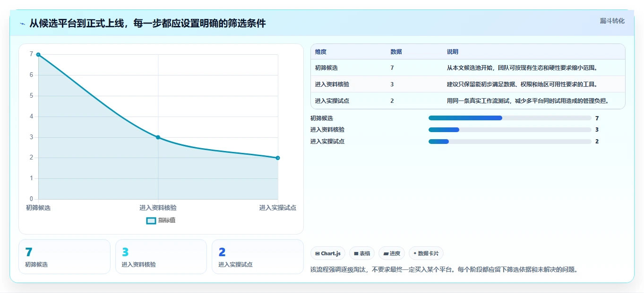The height and width of the screenshot is (293, 644).
Task: Click the chart data point at 初筛候选
Action: (x=38, y=55)
